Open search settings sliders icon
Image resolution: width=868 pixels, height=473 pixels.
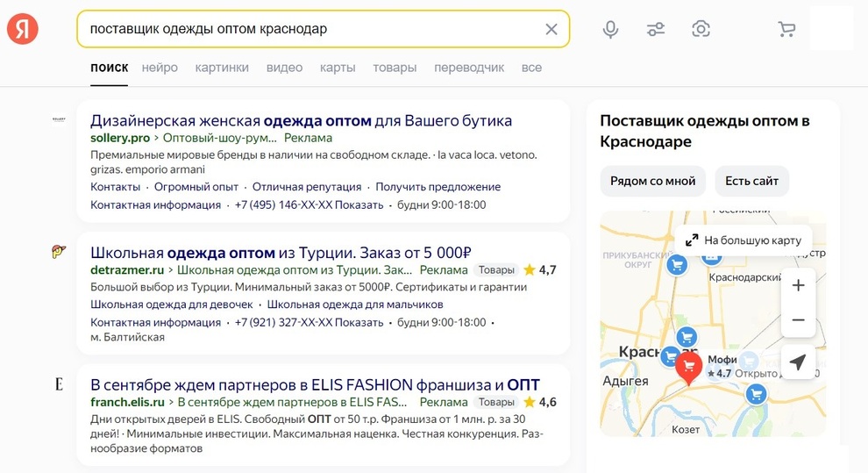click(x=656, y=29)
